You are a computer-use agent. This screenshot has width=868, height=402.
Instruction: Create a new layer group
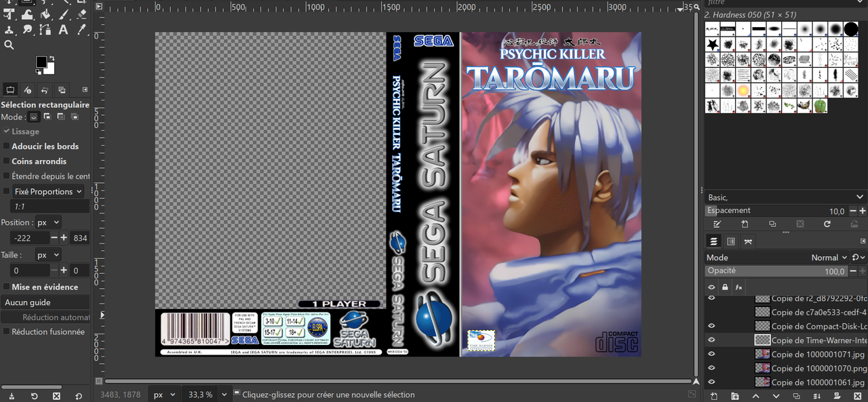tap(734, 396)
